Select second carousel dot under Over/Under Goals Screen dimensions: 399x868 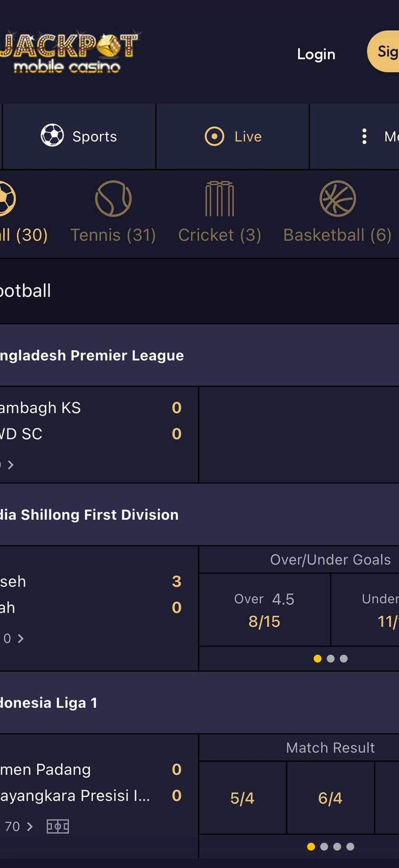(331, 658)
